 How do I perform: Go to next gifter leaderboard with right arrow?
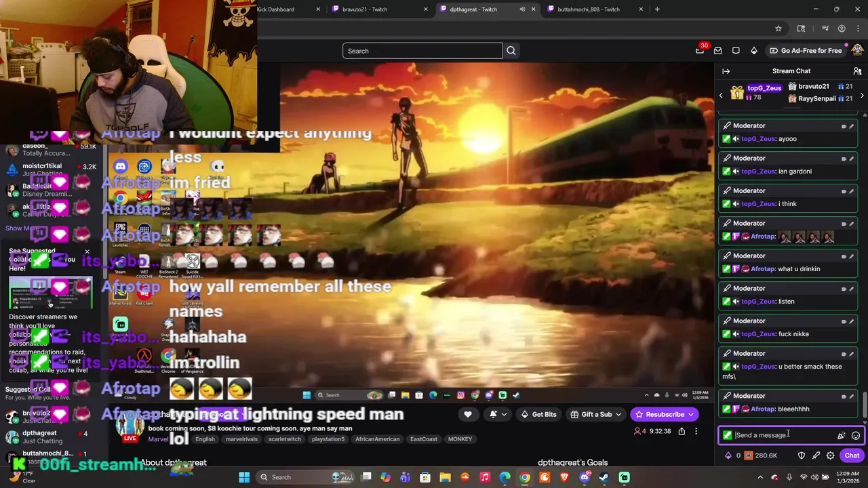pyautogui.click(x=862, y=96)
